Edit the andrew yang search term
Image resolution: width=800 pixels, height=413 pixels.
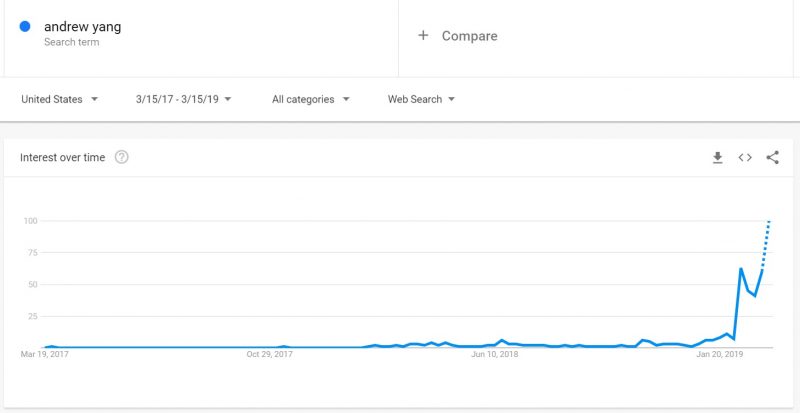coord(83,27)
